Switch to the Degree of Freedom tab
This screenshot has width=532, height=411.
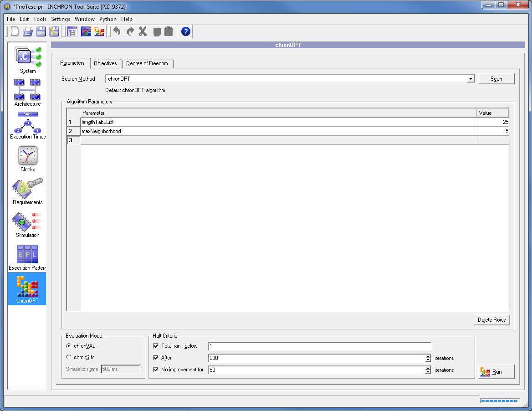tap(147, 63)
